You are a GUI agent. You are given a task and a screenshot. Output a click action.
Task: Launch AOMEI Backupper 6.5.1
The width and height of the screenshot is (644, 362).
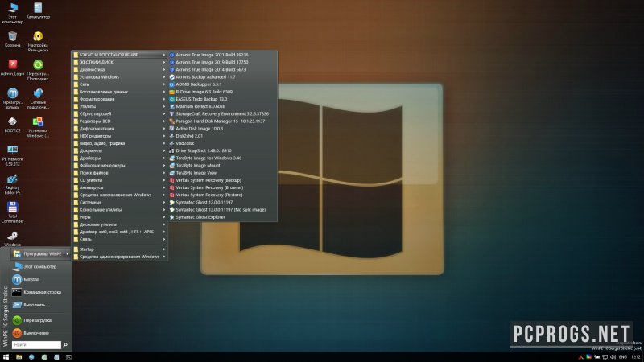(x=222, y=84)
